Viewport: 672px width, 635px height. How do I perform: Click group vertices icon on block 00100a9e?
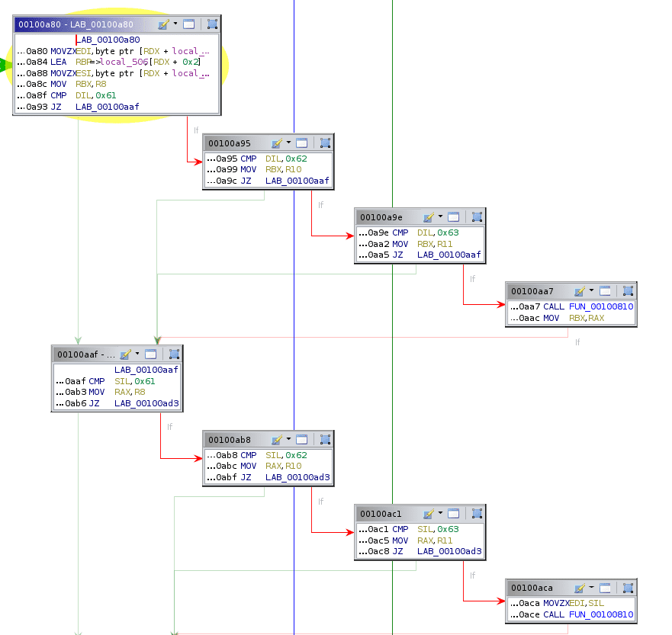[477, 217]
